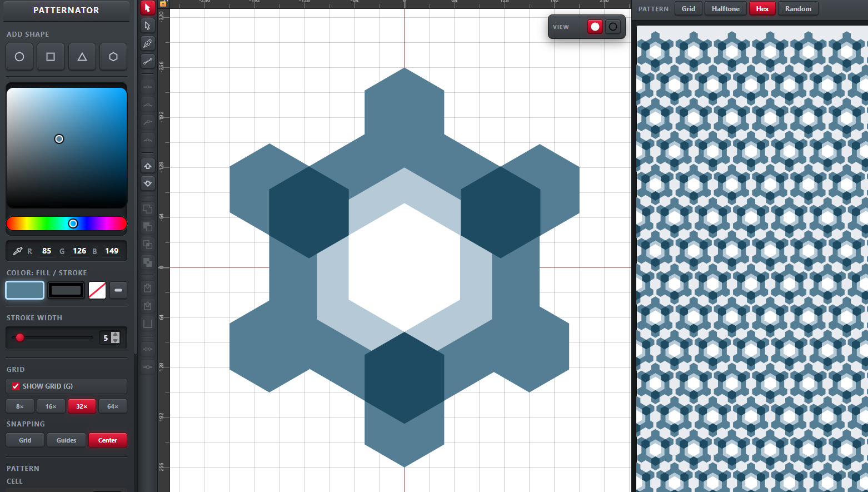Viewport: 868px width, 492px height.
Task: Click the send backward down-arrow icon
Action: click(147, 183)
